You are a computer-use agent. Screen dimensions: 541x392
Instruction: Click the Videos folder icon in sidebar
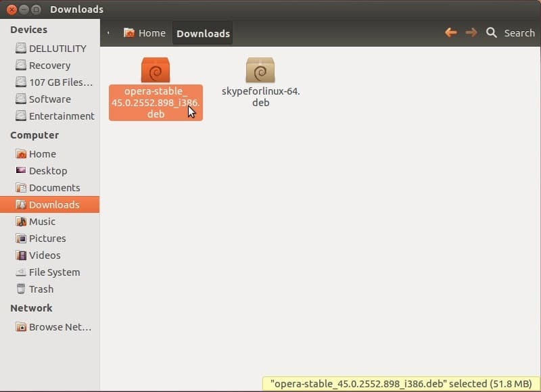pyautogui.click(x=21, y=255)
